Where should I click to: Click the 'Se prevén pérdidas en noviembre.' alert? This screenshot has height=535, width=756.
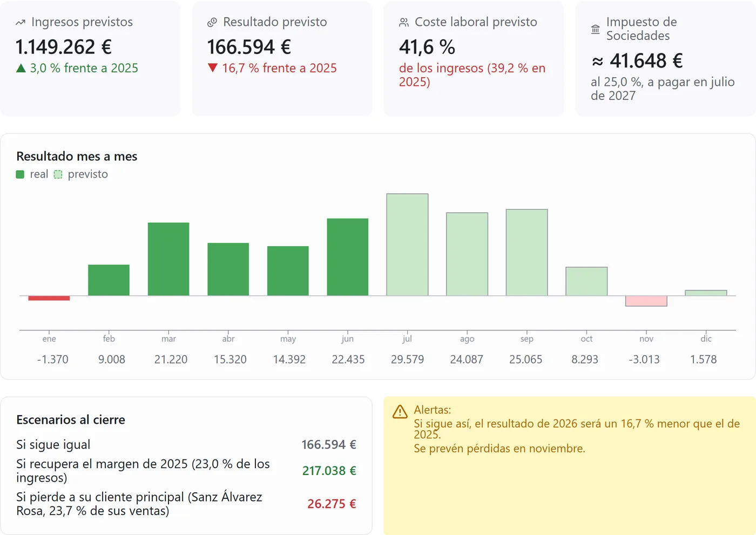[x=500, y=449]
